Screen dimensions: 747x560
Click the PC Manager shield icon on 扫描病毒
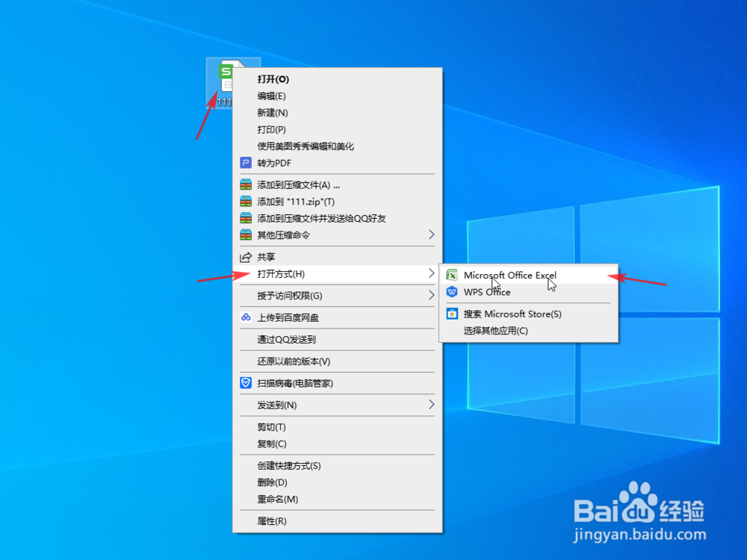coord(247,382)
